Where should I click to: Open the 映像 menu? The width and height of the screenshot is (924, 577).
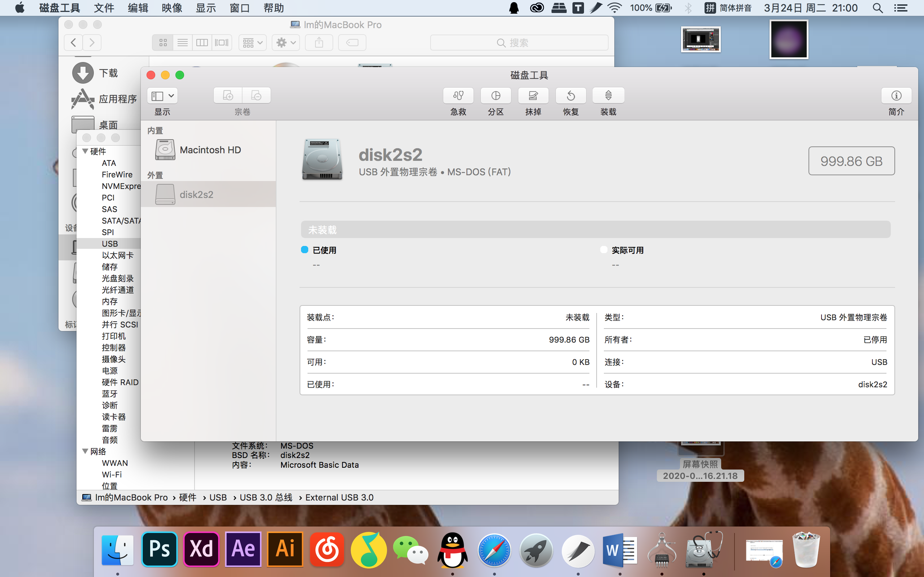[x=172, y=8]
